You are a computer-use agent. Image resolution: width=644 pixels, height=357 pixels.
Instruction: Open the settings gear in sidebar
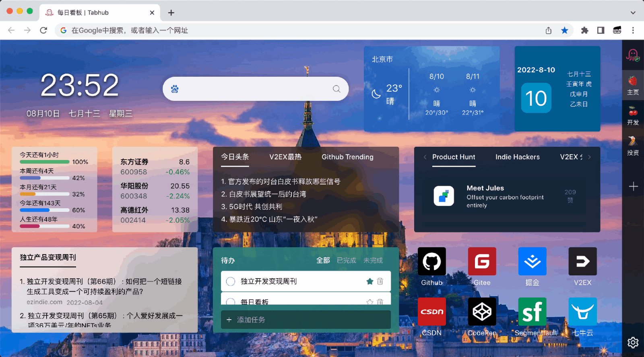[x=633, y=343]
